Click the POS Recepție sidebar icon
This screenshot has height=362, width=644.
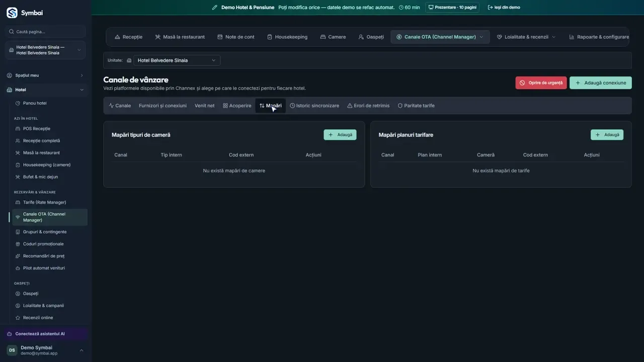click(x=18, y=129)
